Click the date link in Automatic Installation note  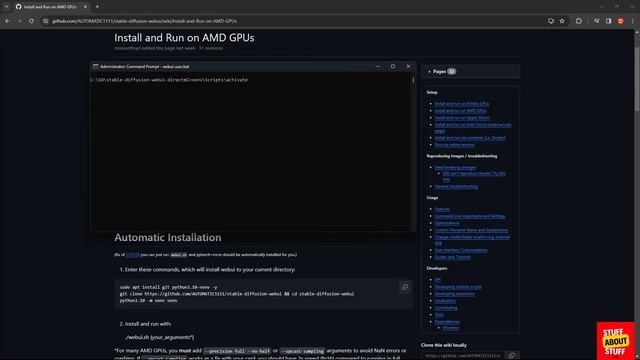133,254
